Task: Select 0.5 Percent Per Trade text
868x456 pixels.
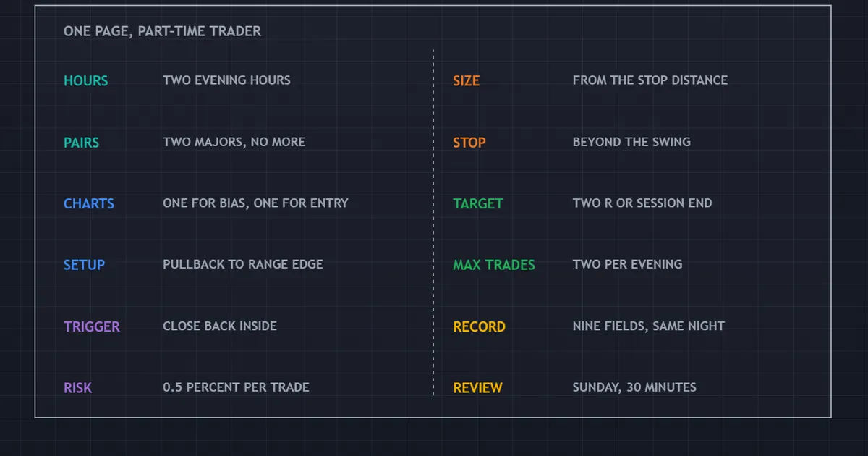Action: coord(237,387)
